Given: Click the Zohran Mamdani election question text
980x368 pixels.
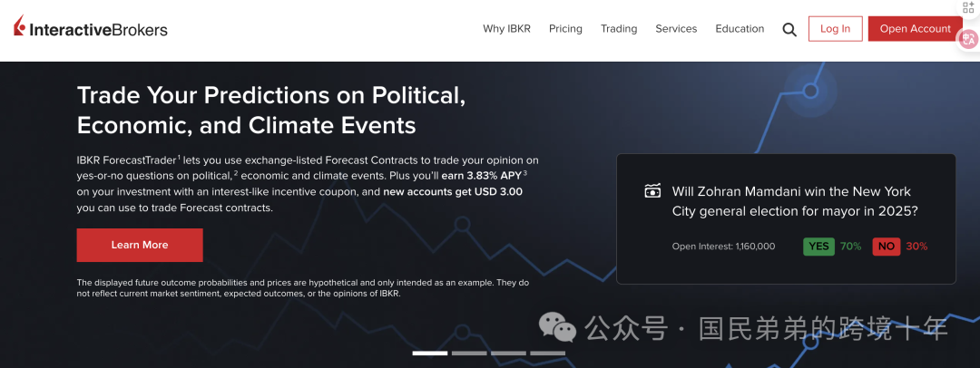Looking at the screenshot, I should [795, 201].
